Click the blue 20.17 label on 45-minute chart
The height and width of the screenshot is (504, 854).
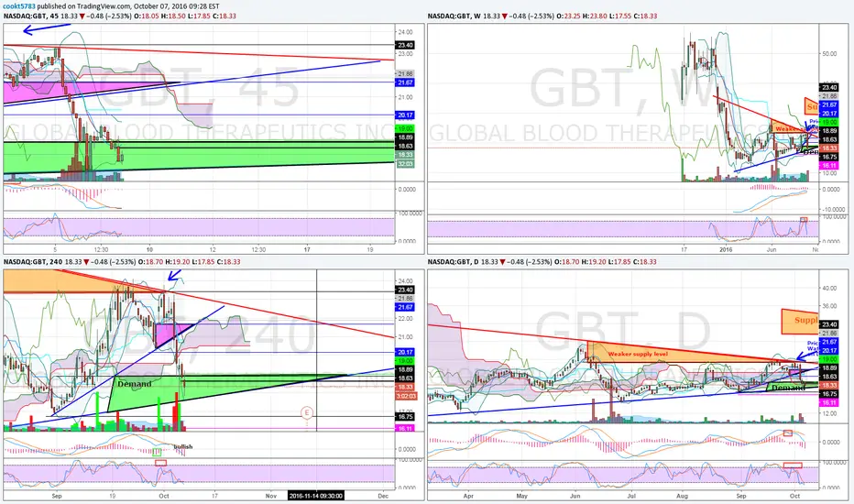coord(405,115)
